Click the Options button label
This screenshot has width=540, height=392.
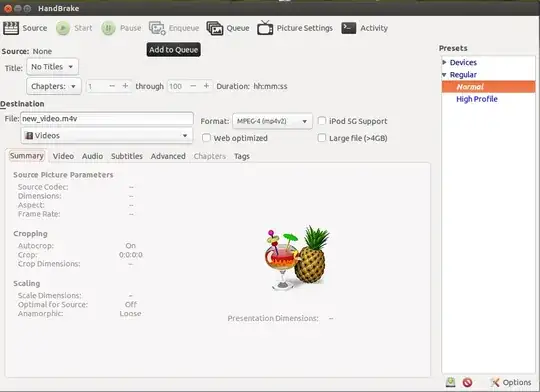(517, 382)
